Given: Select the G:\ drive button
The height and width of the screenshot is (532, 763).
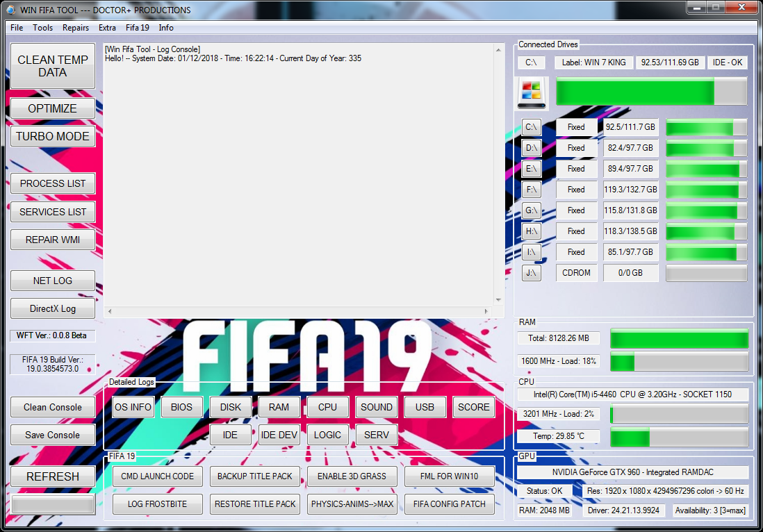Looking at the screenshot, I should point(531,210).
